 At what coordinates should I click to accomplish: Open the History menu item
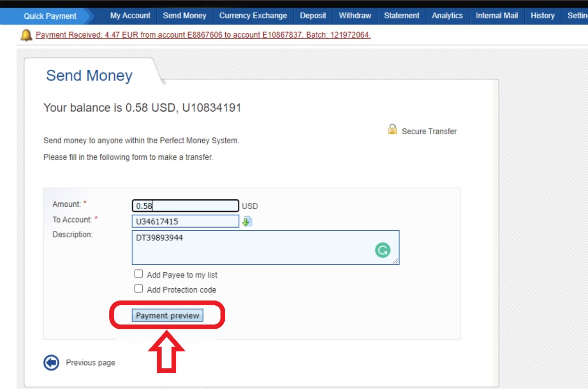pos(542,16)
